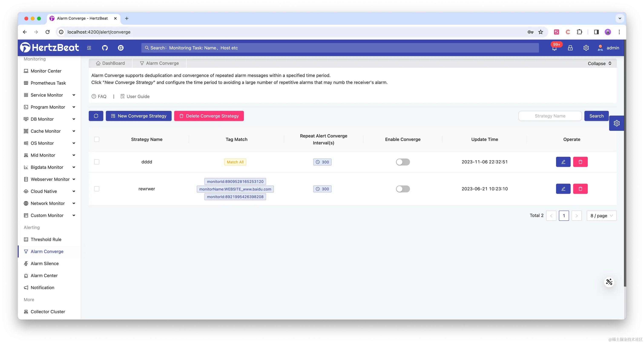
Task: Open the GitHub icon in header
Action: [105, 48]
